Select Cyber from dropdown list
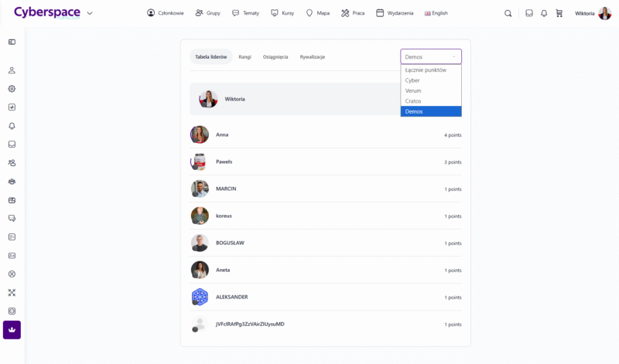Viewport: 619px width, 364px height. pyautogui.click(x=412, y=80)
